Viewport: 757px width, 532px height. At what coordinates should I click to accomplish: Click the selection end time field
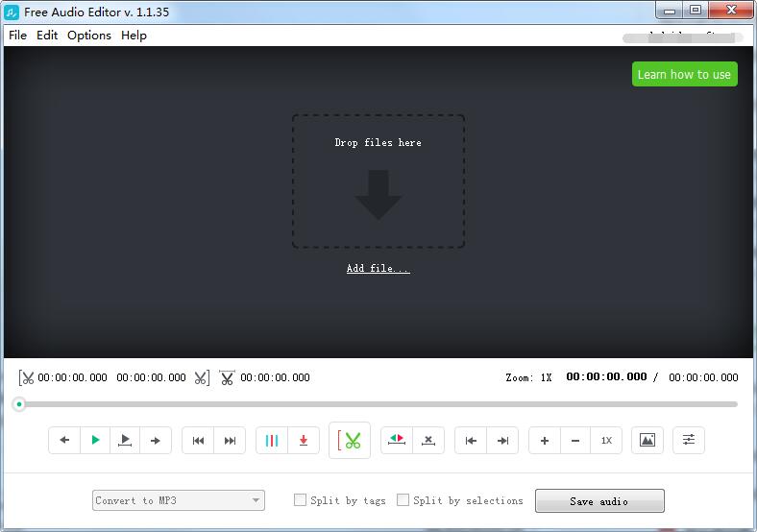pos(151,377)
